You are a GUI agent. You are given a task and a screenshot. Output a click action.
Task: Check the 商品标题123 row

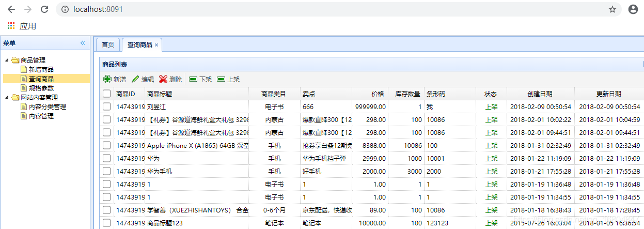pos(106,223)
